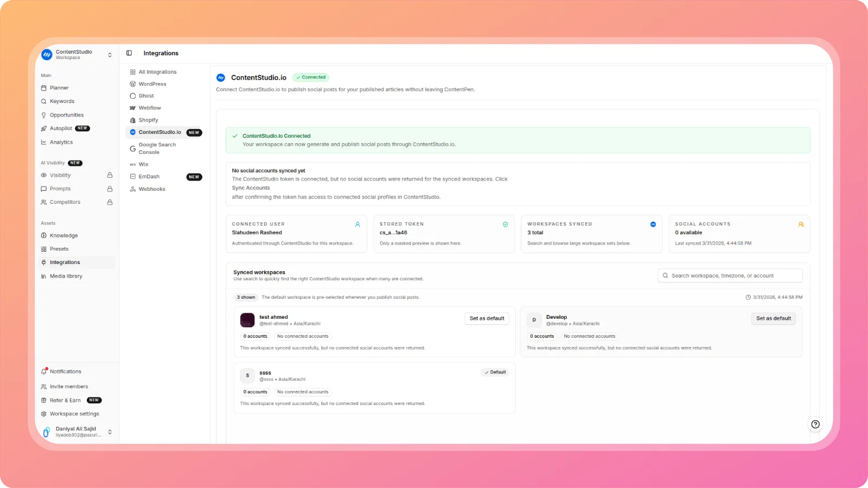Select ContentStudio.io integration entry
The width and height of the screenshot is (868, 488).
point(165,132)
